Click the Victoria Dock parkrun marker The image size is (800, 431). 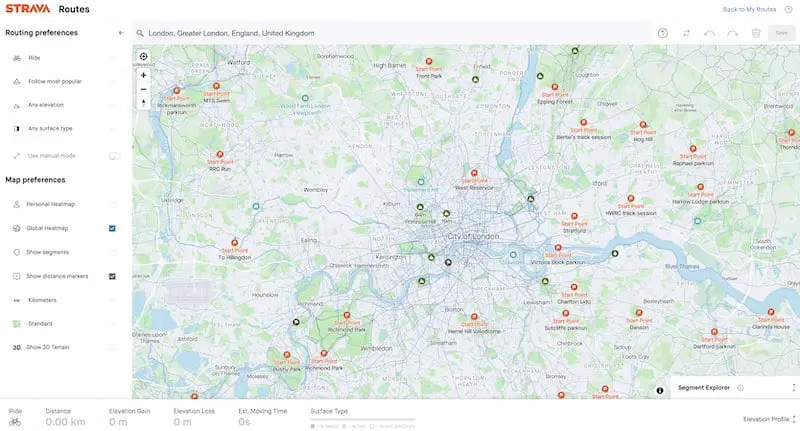tap(558, 248)
